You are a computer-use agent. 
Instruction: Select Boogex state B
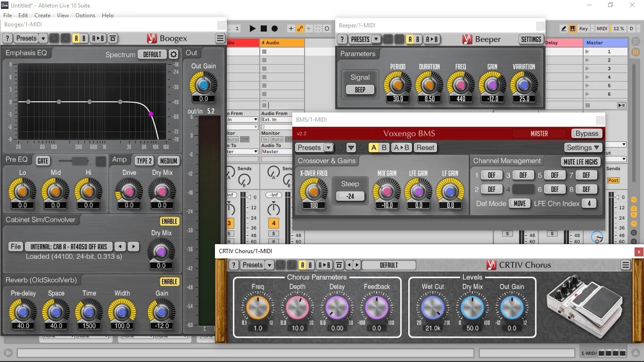tap(84, 38)
